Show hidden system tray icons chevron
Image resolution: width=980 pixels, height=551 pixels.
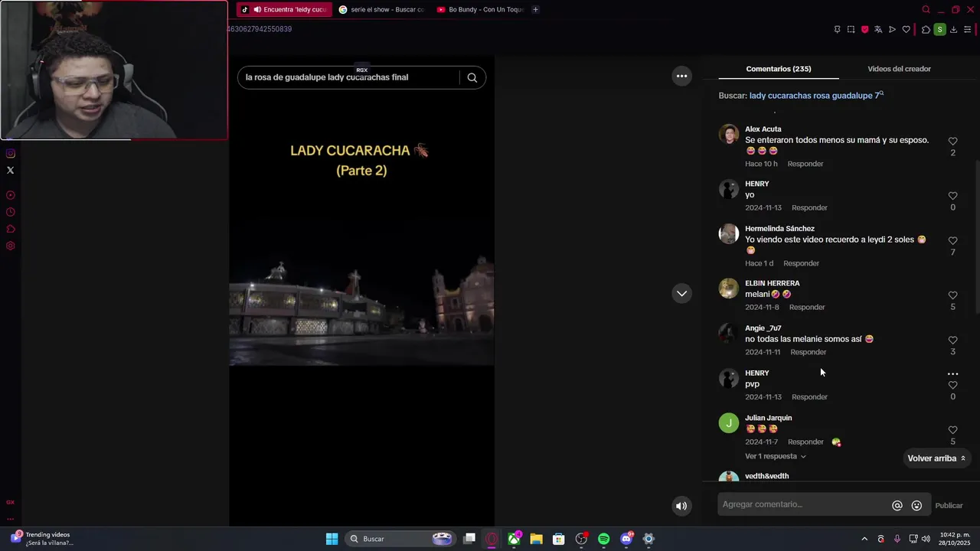point(864,539)
